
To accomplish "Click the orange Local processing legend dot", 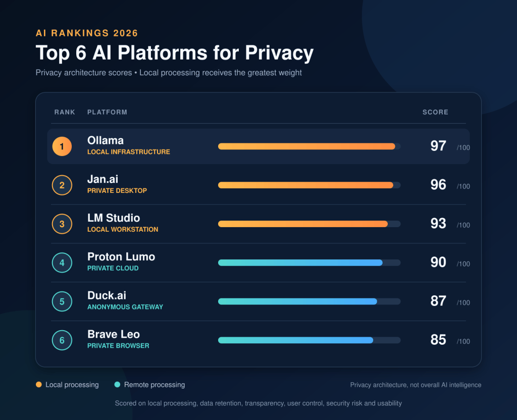I will (38, 384).
